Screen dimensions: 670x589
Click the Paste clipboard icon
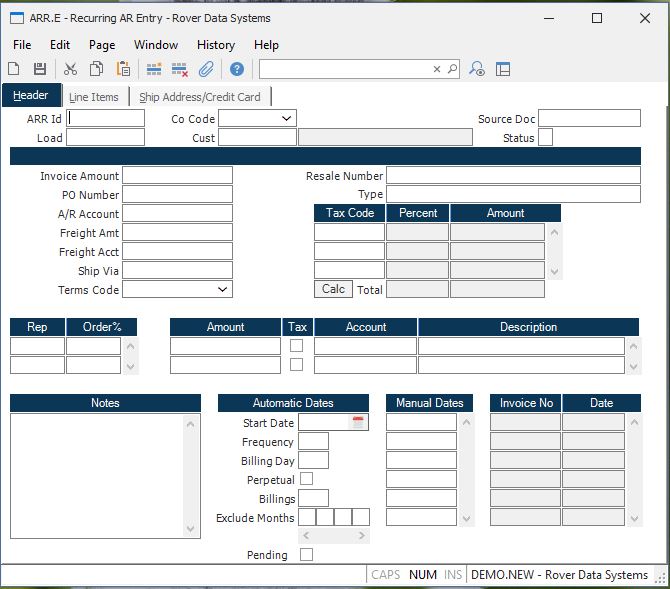point(123,69)
